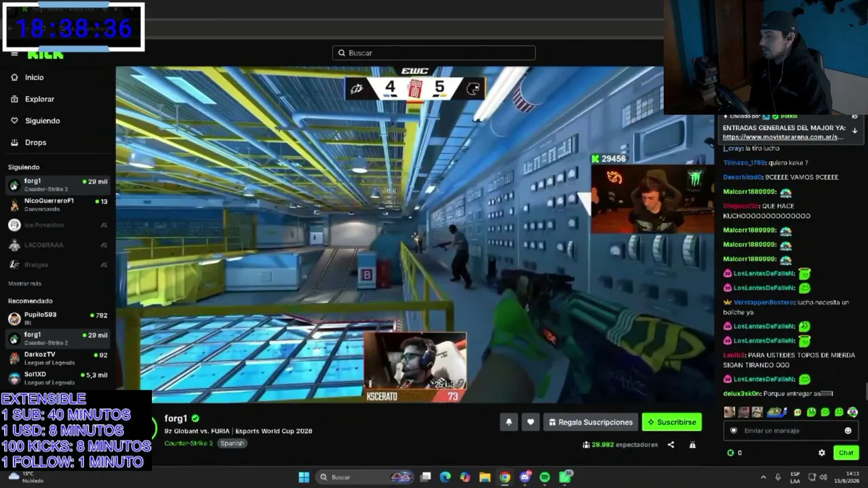
Task: Open chat settings gear icon
Action: (x=822, y=453)
